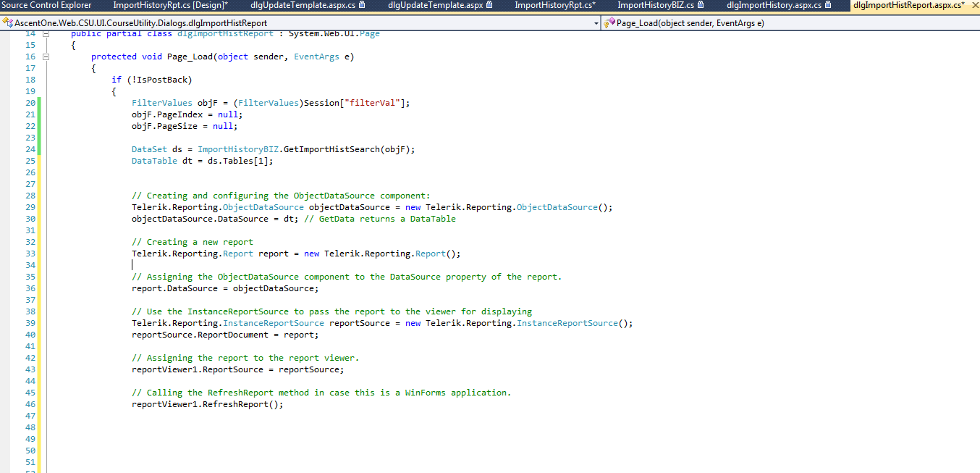
Task: Collapse the class outline at line 14
Action: (x=46, y=34)
